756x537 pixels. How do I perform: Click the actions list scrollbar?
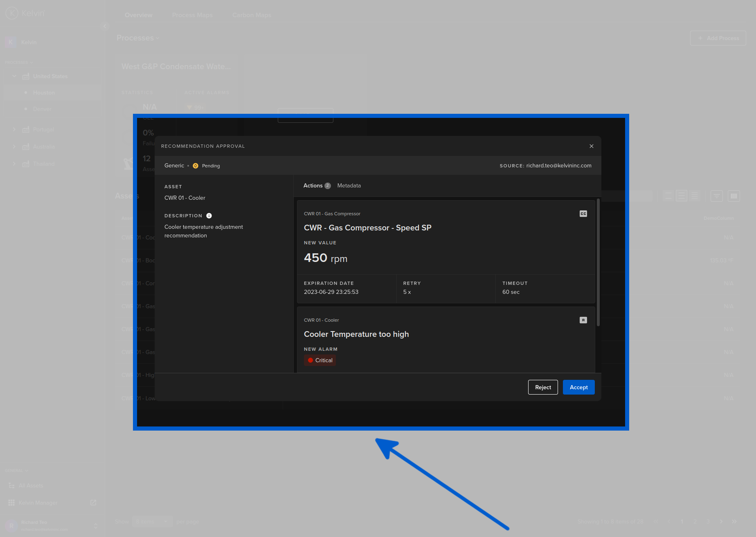(x=598, y=262)
